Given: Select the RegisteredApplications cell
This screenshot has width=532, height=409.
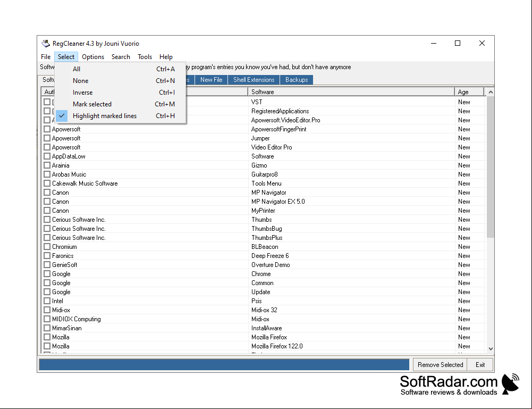Looking at the screenshot, I should pos(280,111).
